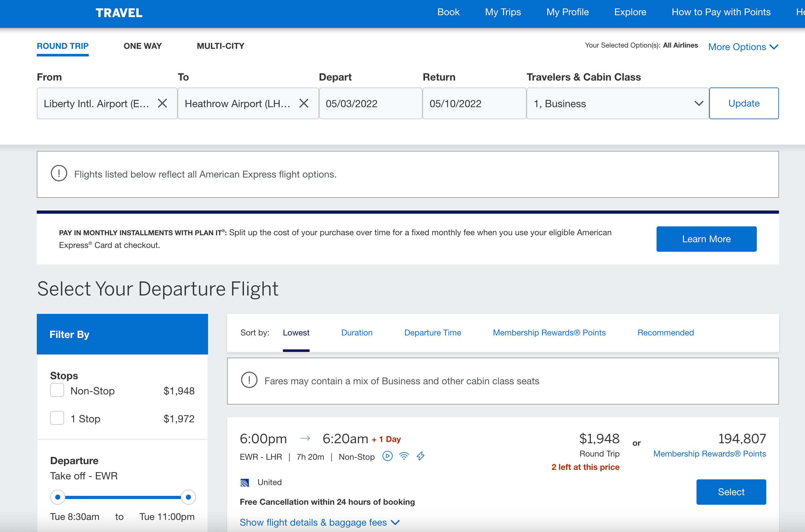Click the 'All Airlines' selected option text

[680, 45]
